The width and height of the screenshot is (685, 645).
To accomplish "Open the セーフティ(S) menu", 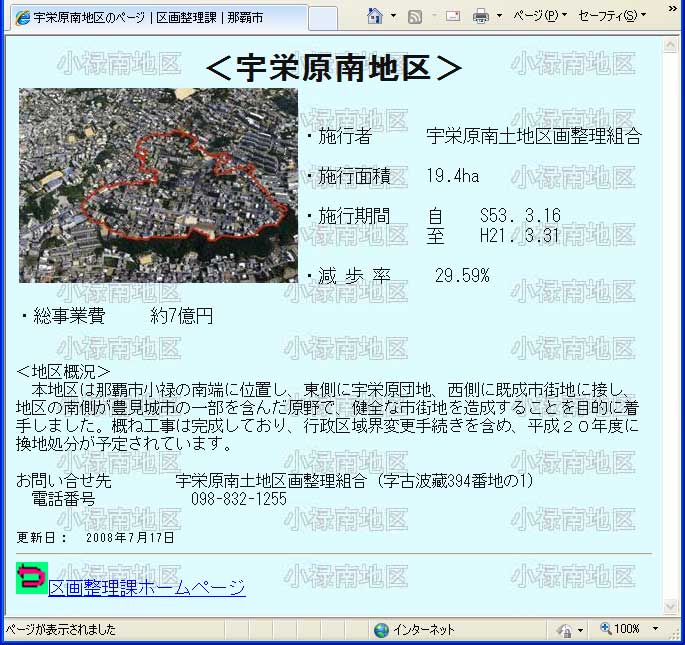I will pyautogui.click(x=612, y=16).
